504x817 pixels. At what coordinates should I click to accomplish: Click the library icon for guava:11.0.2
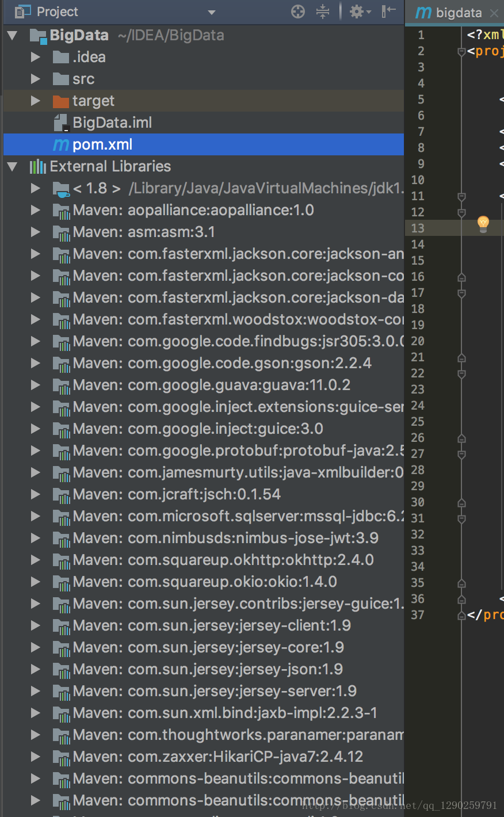click(x=61, y=386)
